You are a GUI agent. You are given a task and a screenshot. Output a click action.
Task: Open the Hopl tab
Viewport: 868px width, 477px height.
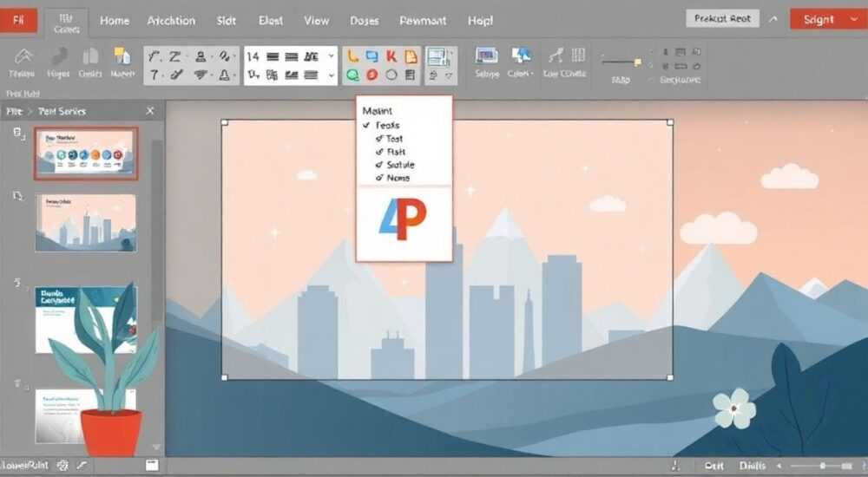coord(480,21)
